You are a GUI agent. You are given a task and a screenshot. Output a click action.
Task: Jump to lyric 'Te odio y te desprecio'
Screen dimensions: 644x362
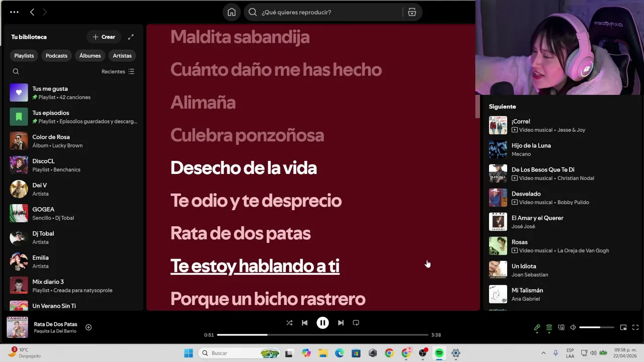pos(256,201)
